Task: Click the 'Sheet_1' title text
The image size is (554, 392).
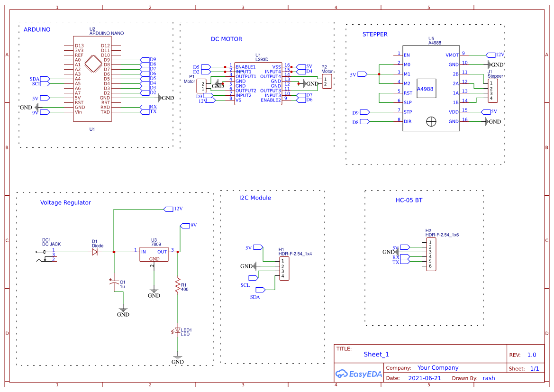Action: [x=376, y=355]
